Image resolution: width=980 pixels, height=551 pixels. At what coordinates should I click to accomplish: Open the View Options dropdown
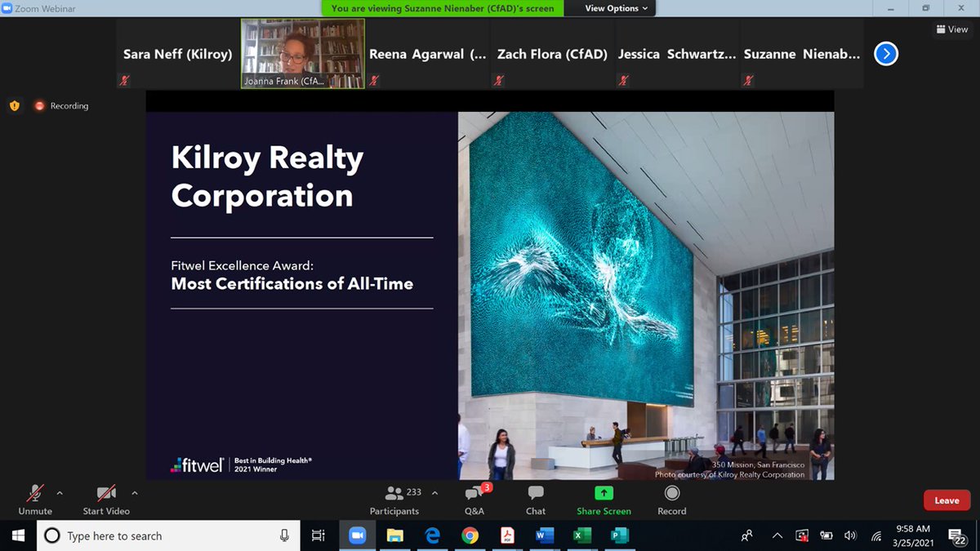[617, 8]
